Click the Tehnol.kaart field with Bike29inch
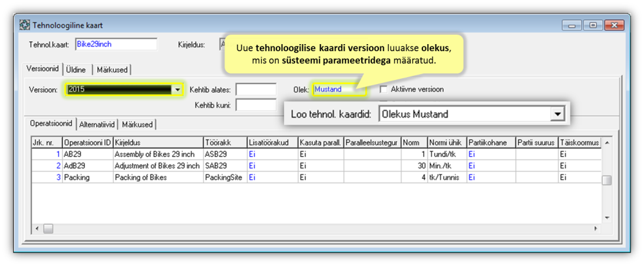This screenshot has height=266, width=644. pos(116,45)
